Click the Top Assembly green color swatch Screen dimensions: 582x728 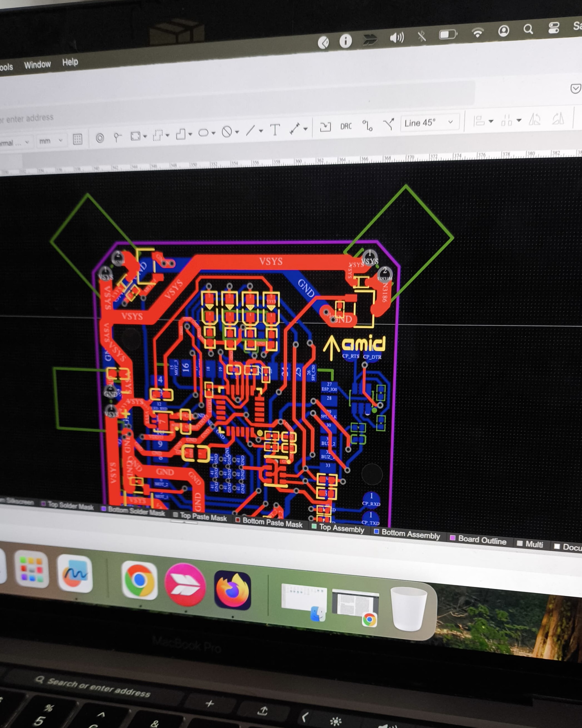coord(314,526)
